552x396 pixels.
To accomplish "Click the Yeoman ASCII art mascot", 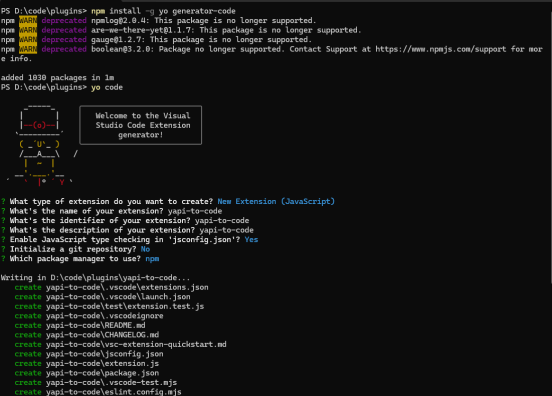I will point(40,144).
